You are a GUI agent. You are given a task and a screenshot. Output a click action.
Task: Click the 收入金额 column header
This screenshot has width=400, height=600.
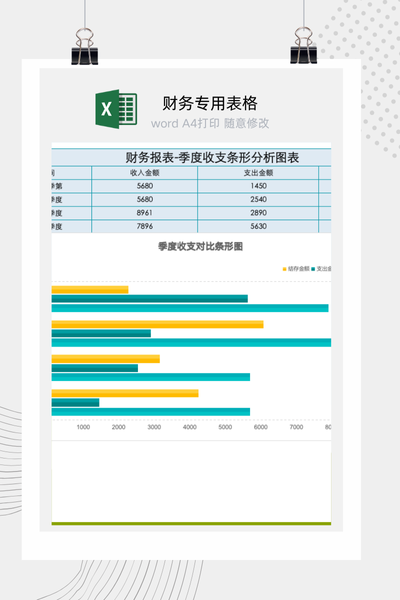click(x=145, y=173)
